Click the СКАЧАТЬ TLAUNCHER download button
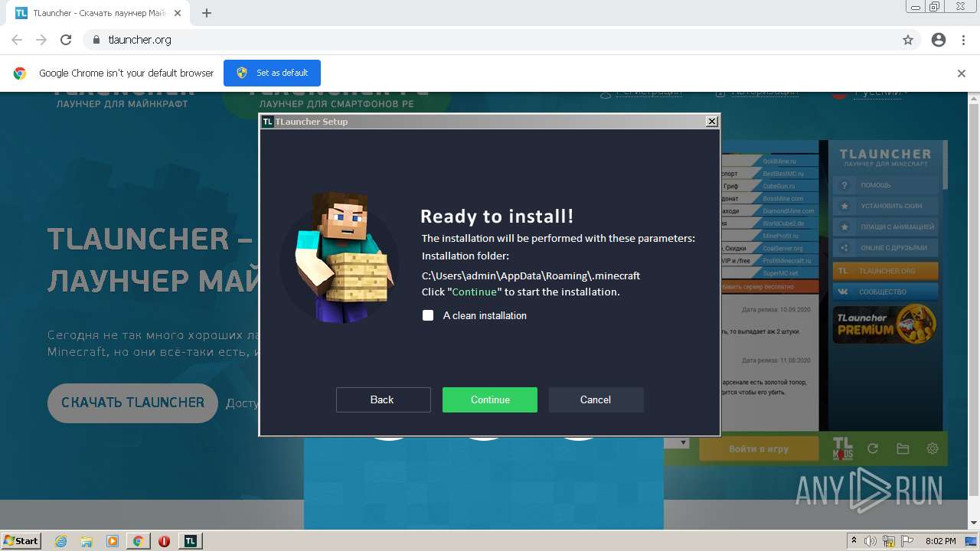 [132, 403]
